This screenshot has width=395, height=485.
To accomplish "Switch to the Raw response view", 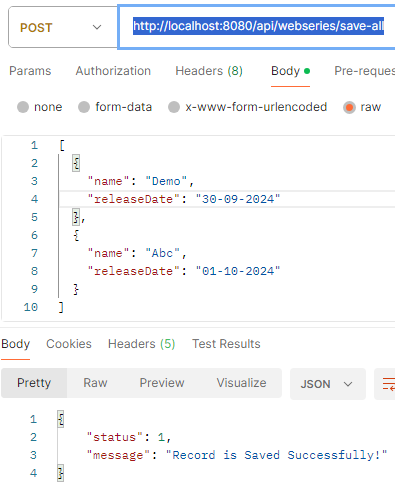I will point(95,383).
